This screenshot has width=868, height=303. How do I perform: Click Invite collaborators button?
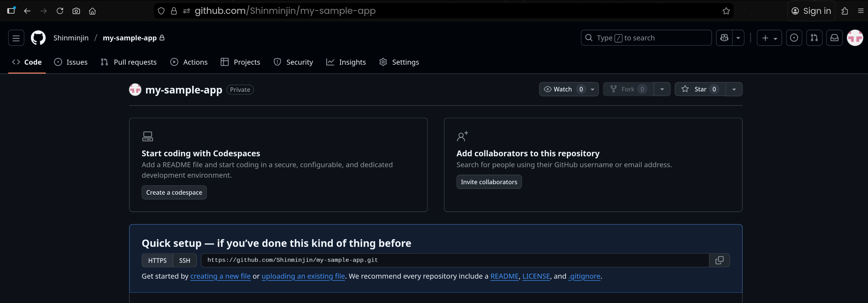pyautogui.click(x=489, y=182)
